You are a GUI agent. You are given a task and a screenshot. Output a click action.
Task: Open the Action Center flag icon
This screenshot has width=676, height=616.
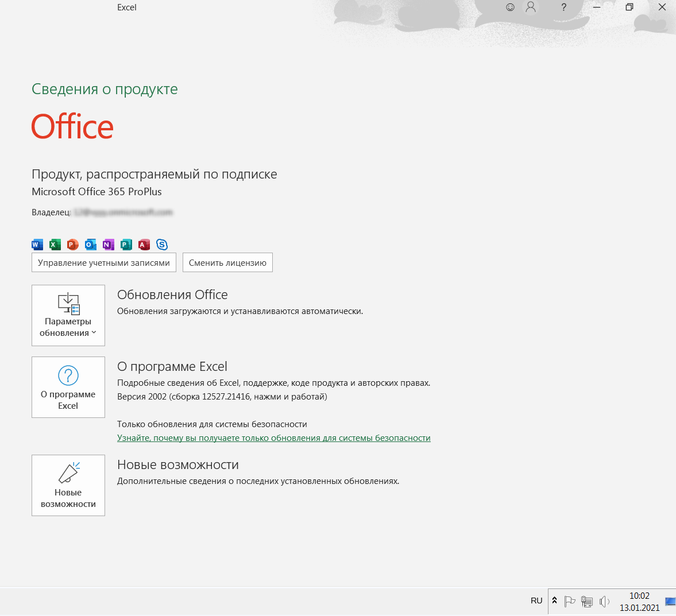click(x=570, y=601)
